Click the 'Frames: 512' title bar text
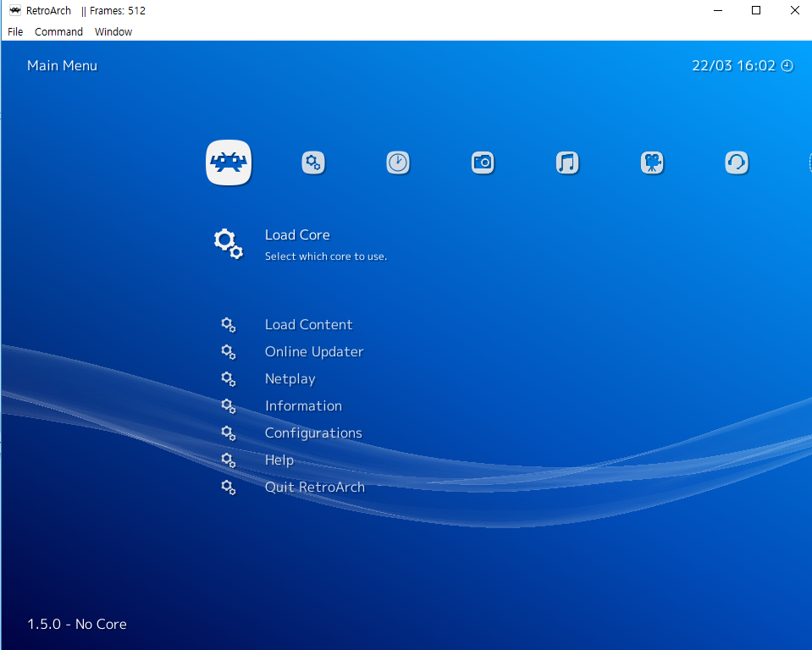The height and width of the screenshot is (650, 812). pos(118,10)
